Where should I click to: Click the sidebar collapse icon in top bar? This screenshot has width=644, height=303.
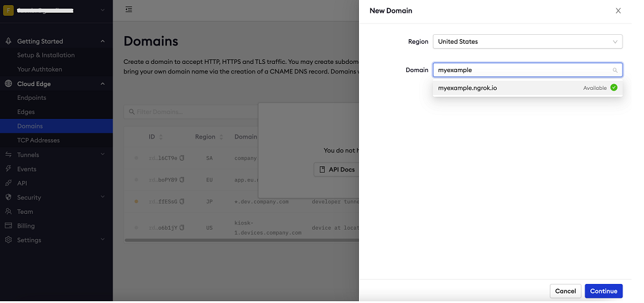[x=128, y=9]
